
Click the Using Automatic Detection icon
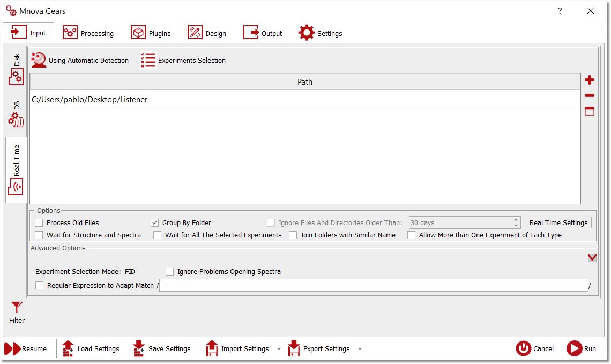click(39, 60)
